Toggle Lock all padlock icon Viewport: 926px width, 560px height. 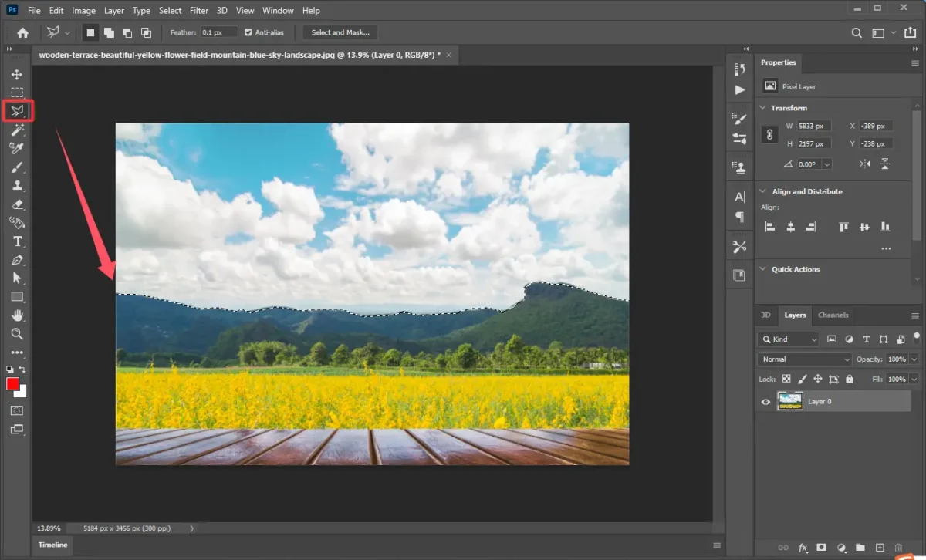coord(850,380)
